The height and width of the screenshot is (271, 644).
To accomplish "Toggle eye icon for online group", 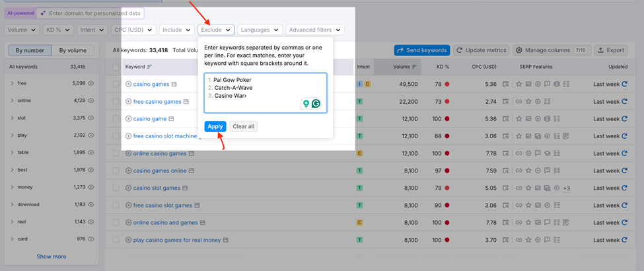I will tap(90, 100).
